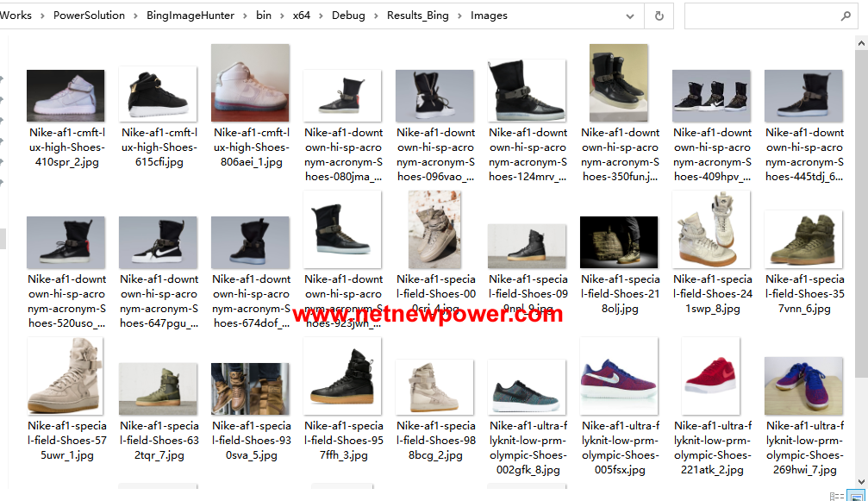This screenshot has width=868, height=501.
Task: Select Nike-af1-special-field-Shoes-218olj.jpg image
Action: 619,242
